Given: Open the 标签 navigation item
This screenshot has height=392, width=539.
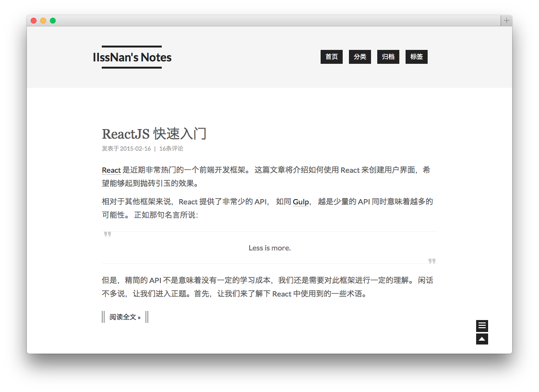Looking at the screenshot, I should pos(416,57).
